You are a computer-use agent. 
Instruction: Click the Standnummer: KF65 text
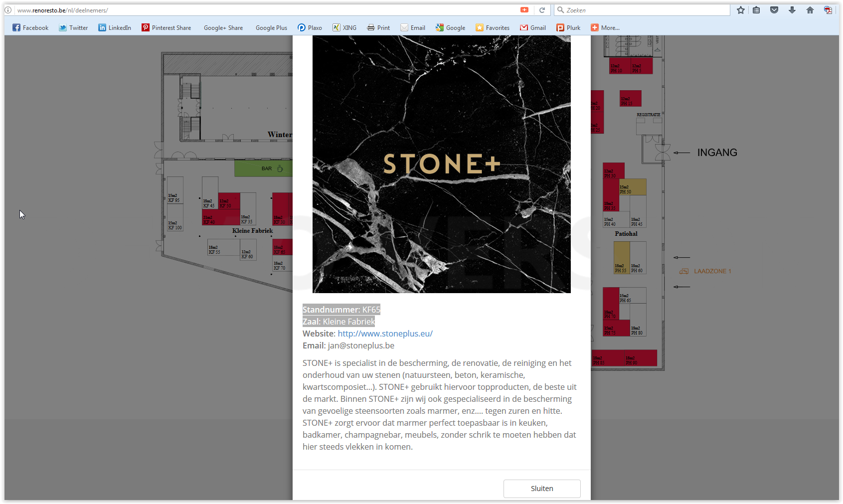[341, 310]
